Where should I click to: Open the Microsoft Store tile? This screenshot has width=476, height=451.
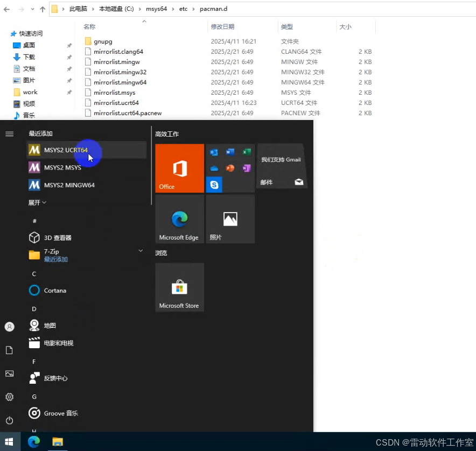pos(179,287)
